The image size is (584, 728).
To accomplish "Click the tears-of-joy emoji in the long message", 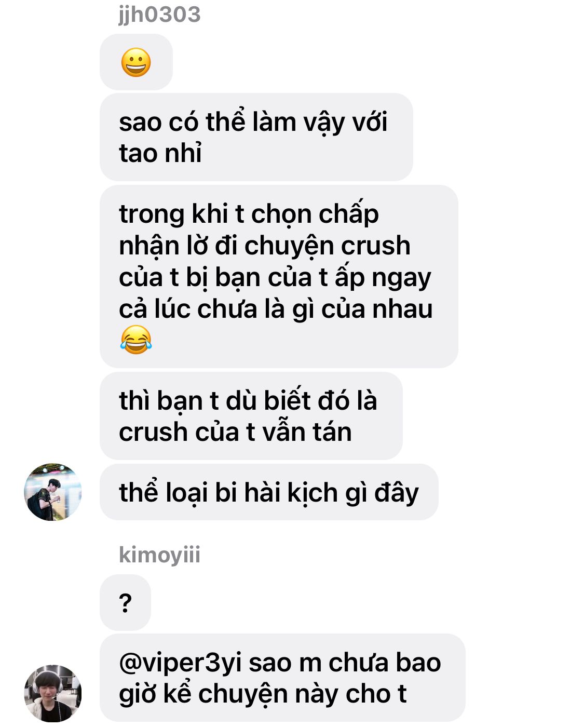I will [135, 340].
